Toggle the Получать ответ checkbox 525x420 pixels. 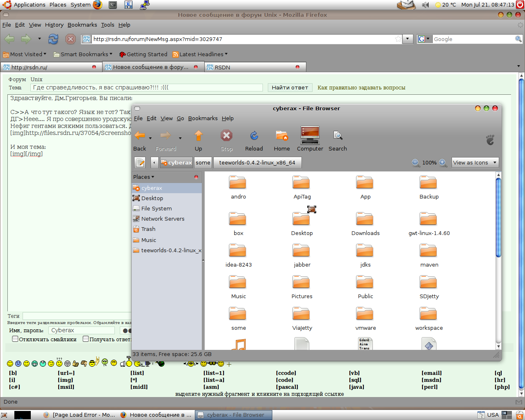click(86, 339)
